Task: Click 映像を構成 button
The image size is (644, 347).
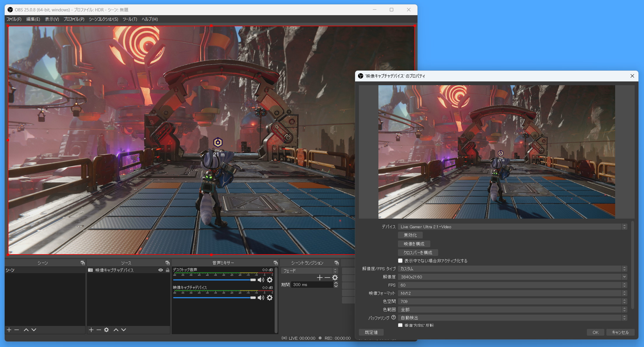Action: [x=414, y=244]
